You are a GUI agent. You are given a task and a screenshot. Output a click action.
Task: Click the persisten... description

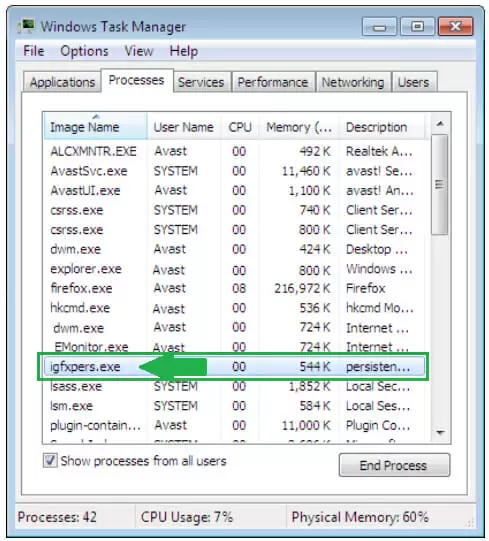pos(378,367)
